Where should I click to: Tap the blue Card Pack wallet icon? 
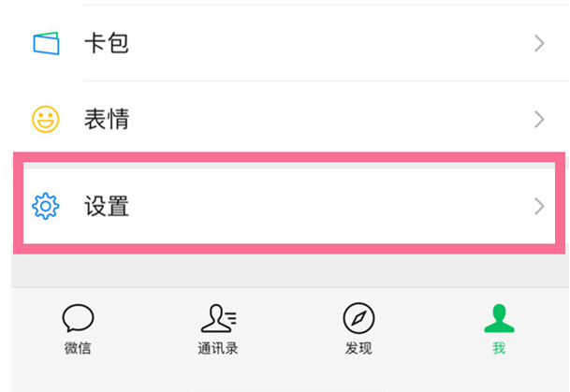click(46, 43)
